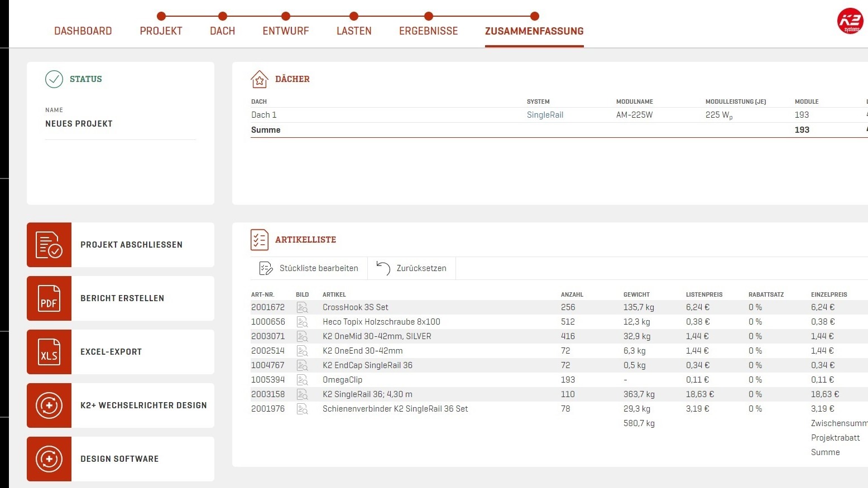Show the image for CrossHook 3S Set
The image size is (868, 488).
click(303, 307)
